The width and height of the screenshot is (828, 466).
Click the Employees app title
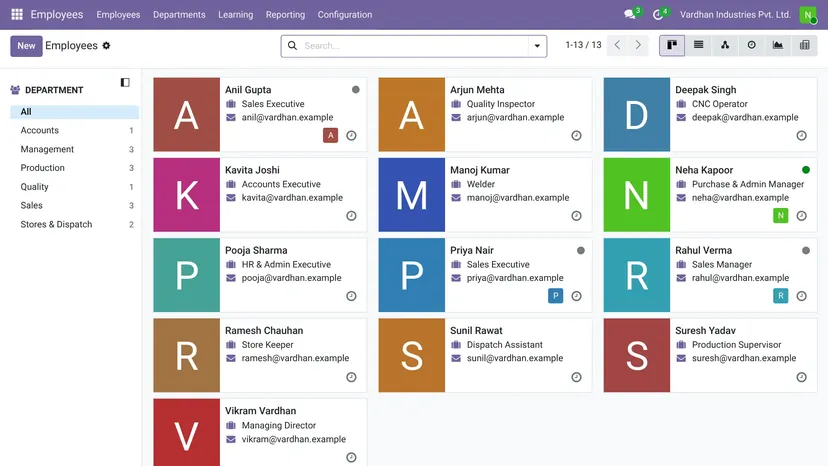tap(57, 14)
